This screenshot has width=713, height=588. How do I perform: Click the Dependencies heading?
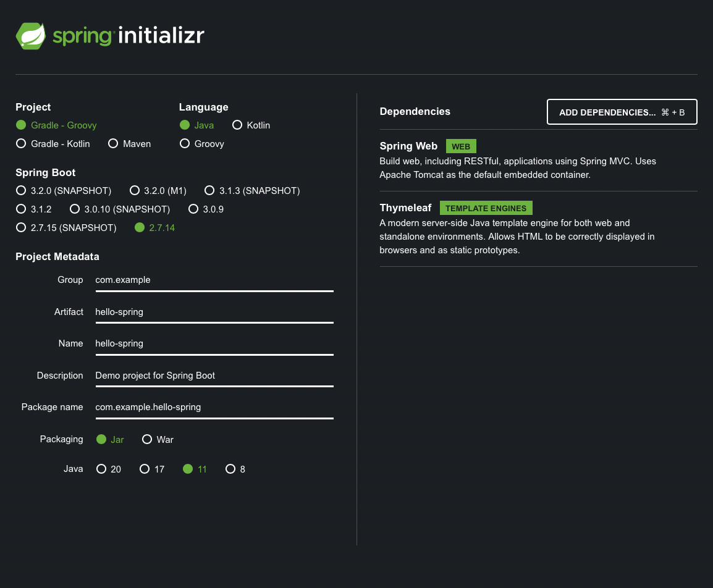click(415, 111)
